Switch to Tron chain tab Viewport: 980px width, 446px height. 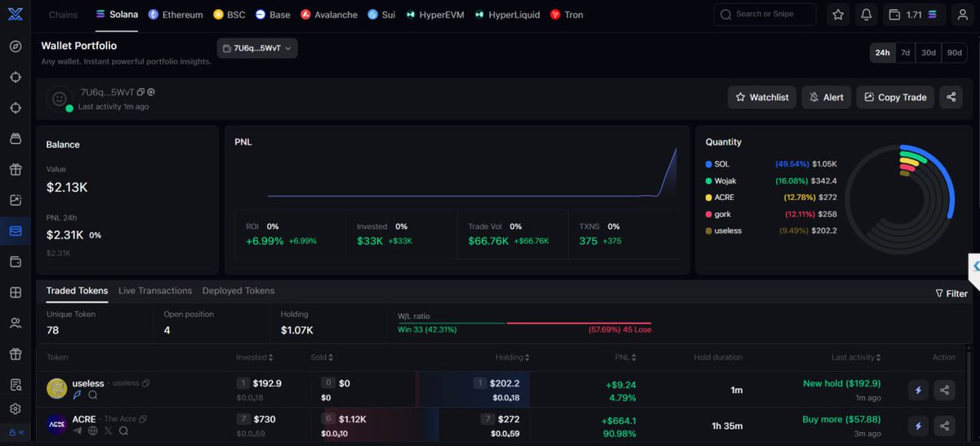(x=567, y=15)
